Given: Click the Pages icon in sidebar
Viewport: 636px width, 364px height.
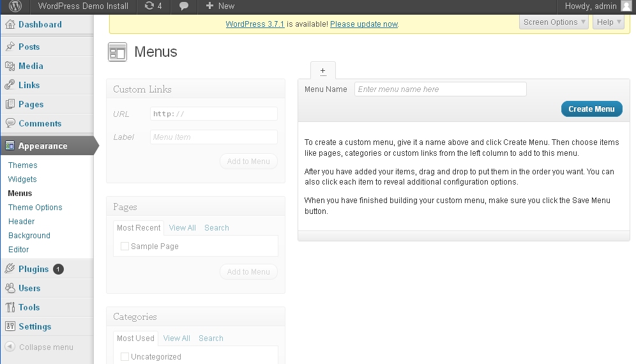Looking at the screenshot, I should coord(10,104).
